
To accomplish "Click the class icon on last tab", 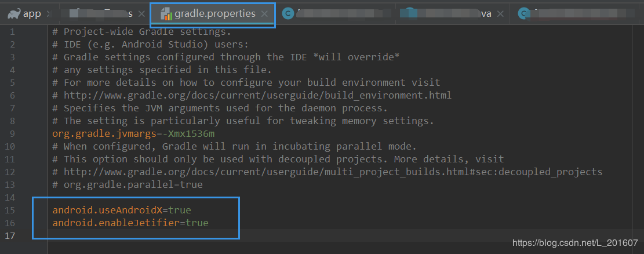I will click(524, 14).
